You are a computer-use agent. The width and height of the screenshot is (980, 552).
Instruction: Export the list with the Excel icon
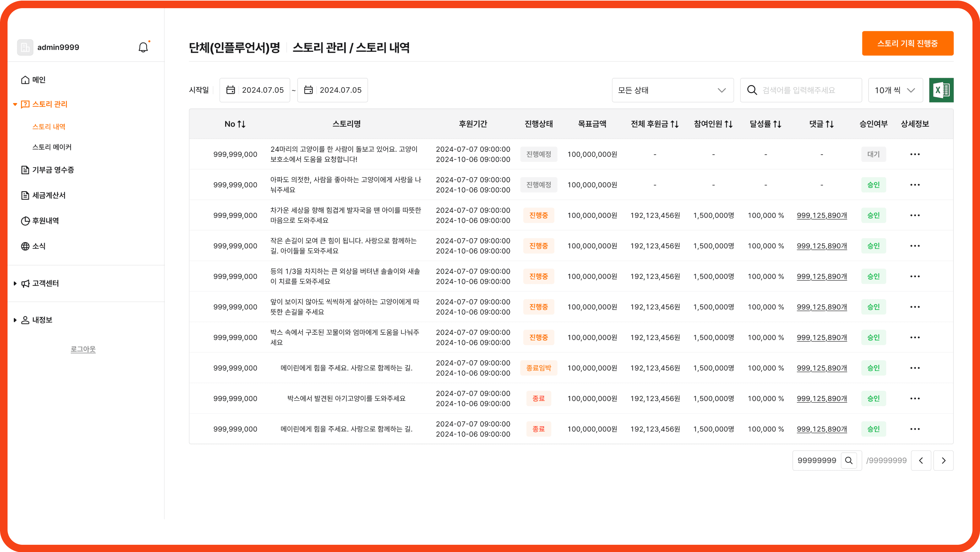[x=941, y=90]
